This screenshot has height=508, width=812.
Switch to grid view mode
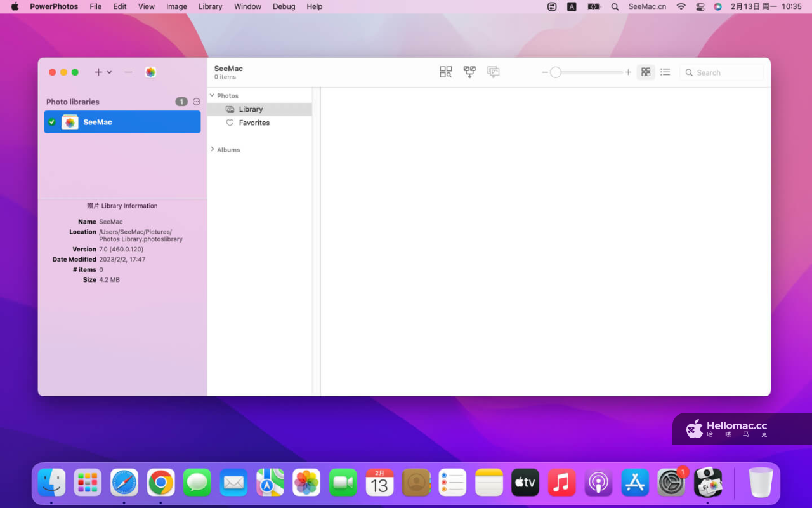coord(646,72)
